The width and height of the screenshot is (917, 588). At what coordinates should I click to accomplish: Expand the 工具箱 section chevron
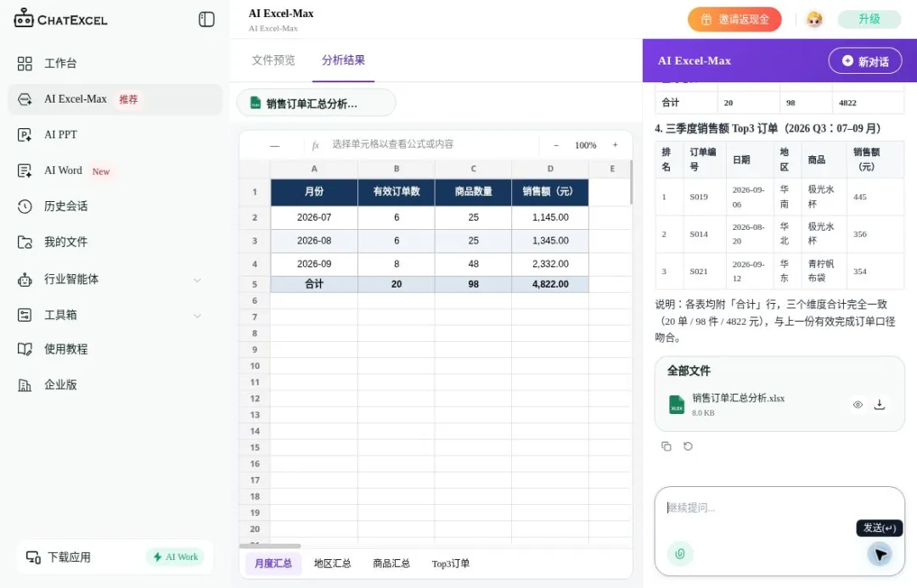coord(197,316)
